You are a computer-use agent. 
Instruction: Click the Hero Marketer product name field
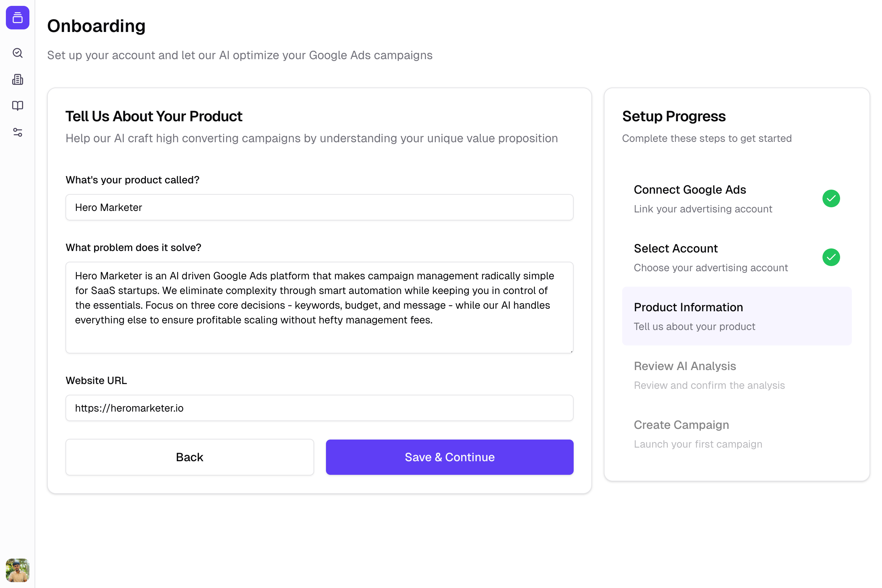[x=320, y=207]
